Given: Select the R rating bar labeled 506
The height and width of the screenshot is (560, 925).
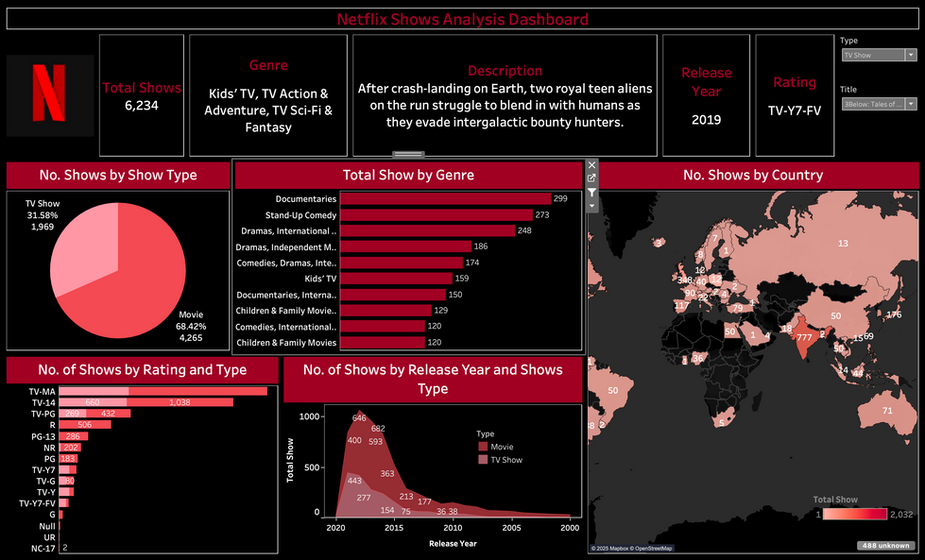Looking at the screenshot, I should coord(85,424).
